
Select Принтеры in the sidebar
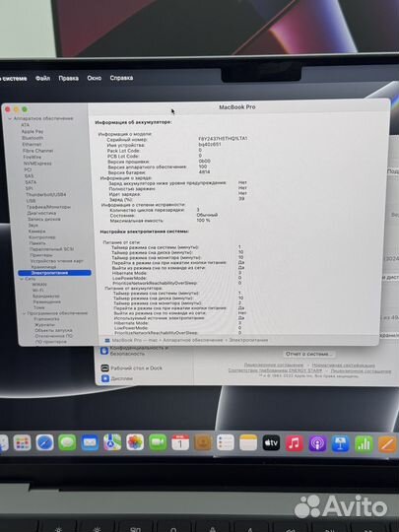click(41, 255)
